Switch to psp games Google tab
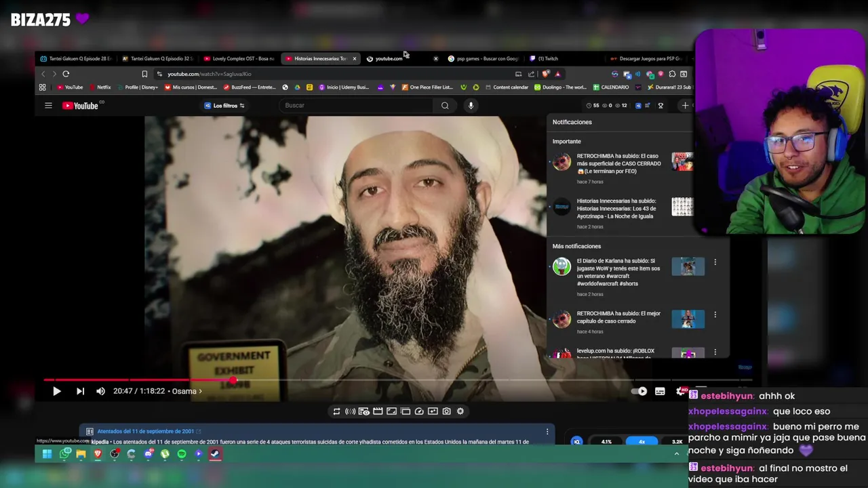 tap(483, 58)
